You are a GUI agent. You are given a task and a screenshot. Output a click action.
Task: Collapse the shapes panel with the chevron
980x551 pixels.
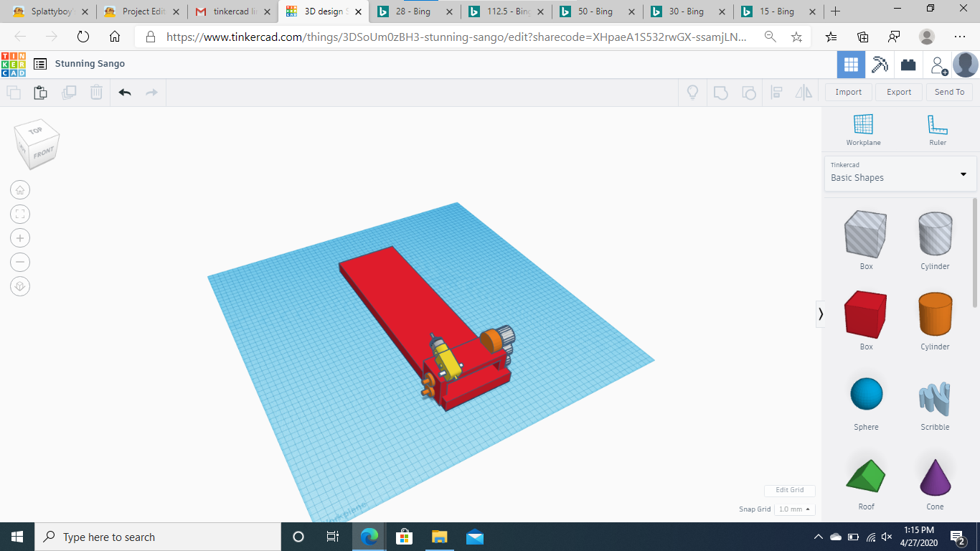pyautogui.click(x=821, y=314)
